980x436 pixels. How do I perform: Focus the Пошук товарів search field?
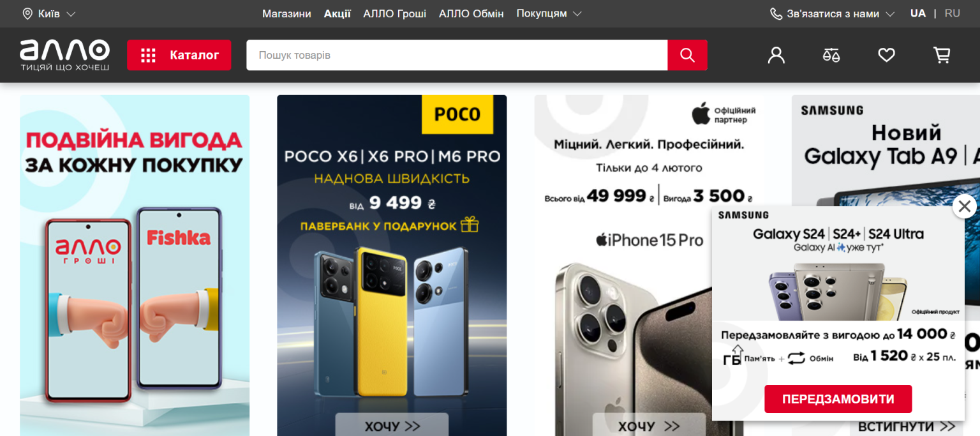pyautogui.click(x=457, y=55)
